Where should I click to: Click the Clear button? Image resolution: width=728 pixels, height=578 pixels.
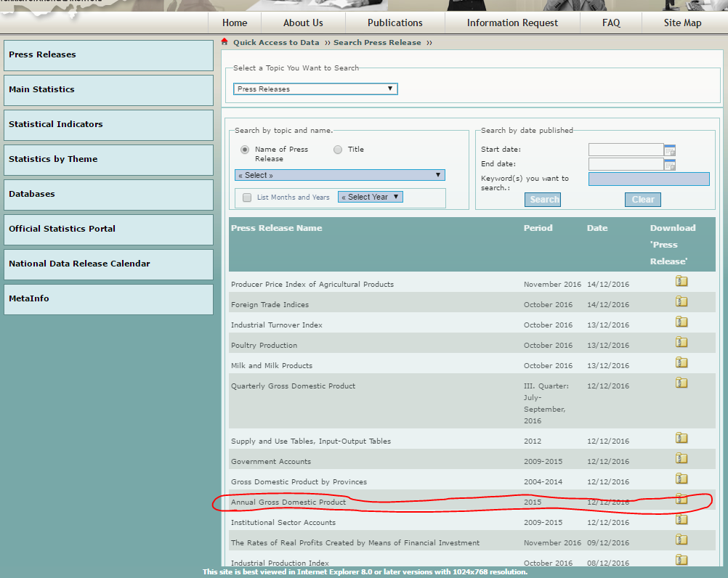tap(642, 200)
